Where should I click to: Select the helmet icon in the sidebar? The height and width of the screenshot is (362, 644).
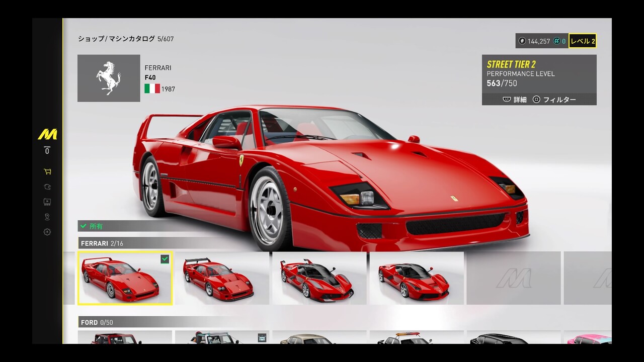click(x=47, y=187)
